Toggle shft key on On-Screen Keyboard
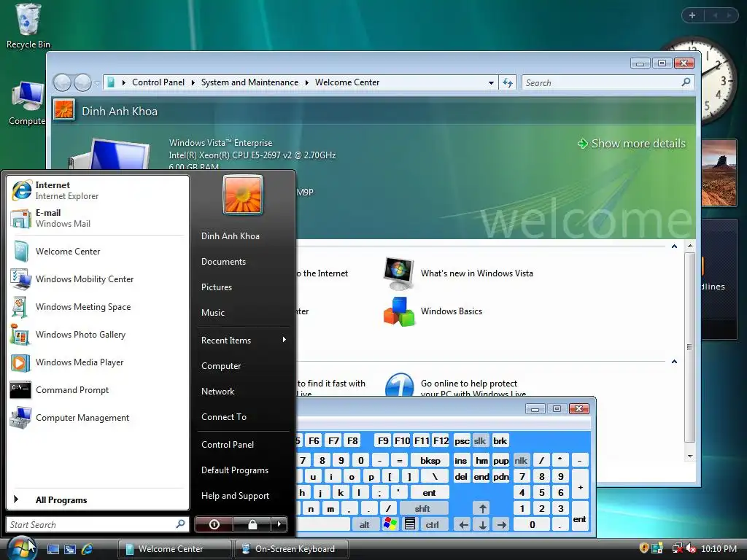The width and height of the screenshot is (747, 560). [x=422, y=508]
